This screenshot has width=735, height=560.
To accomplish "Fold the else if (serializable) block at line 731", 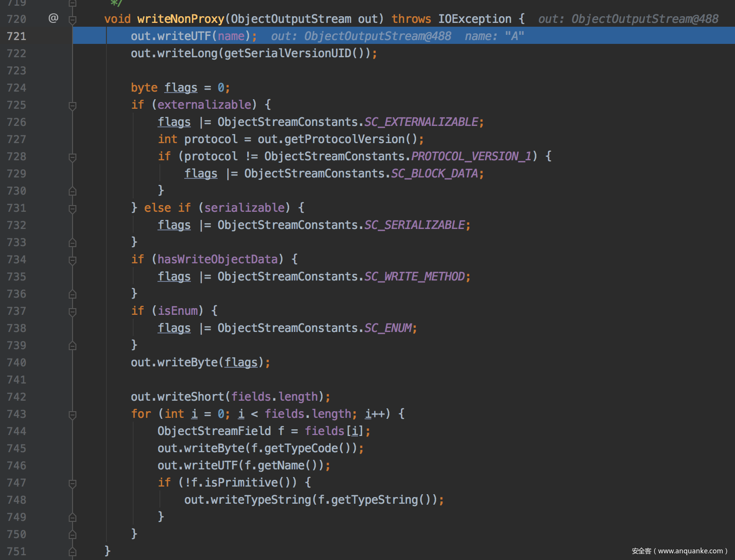I will [x=73, y=208].
